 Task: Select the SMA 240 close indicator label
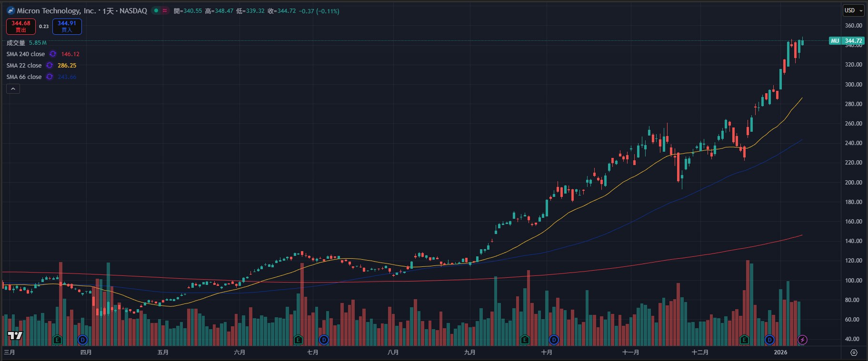(26, 54)
